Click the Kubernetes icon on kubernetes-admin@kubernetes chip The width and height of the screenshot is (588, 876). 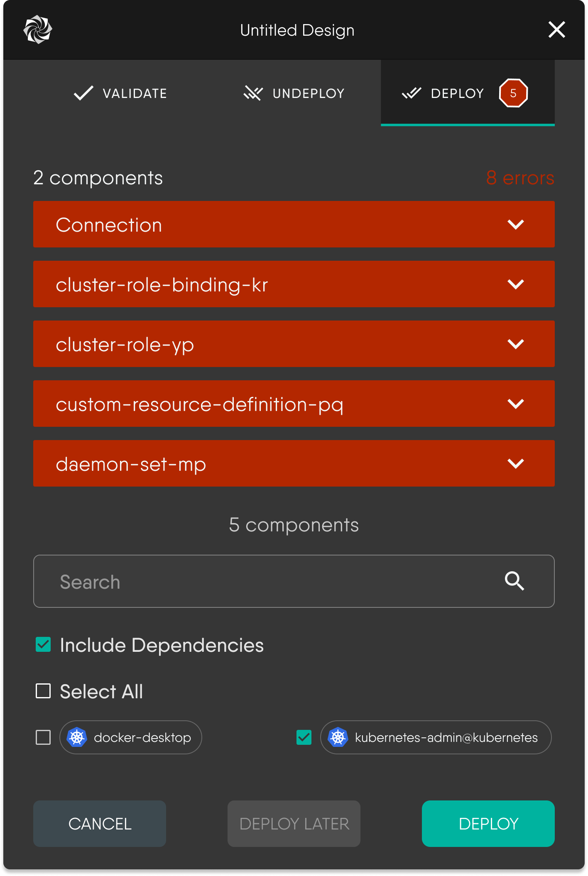pyautogui.click(x=338, y=738)
